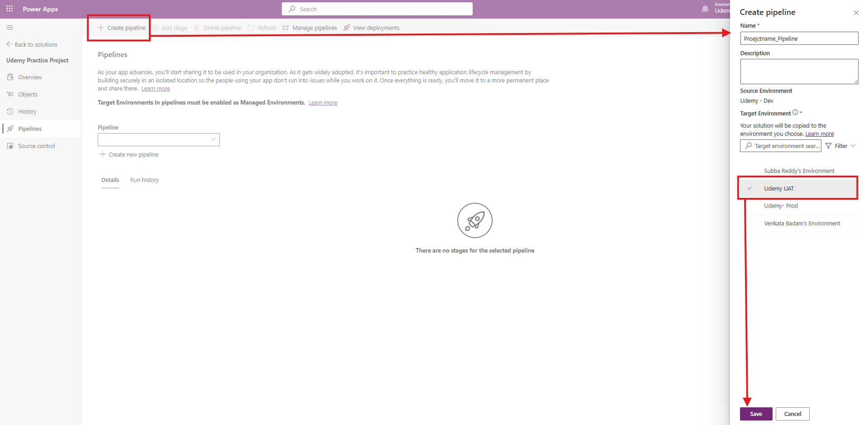Screen dimensions: 868x425
Task: Click the Create new pipeline link
Action: (129, 154)
